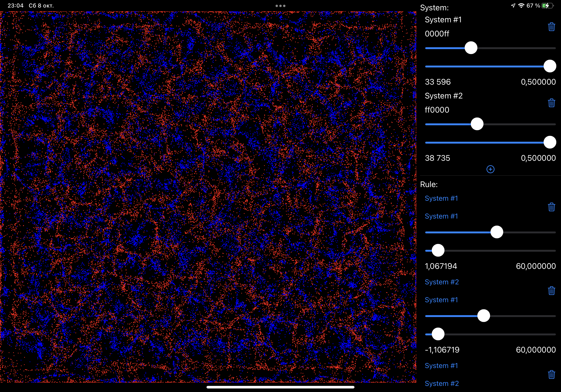Open second rule's source System #2 picker
The height and width of the screenshot is (392, 561).
coord(442,282)
